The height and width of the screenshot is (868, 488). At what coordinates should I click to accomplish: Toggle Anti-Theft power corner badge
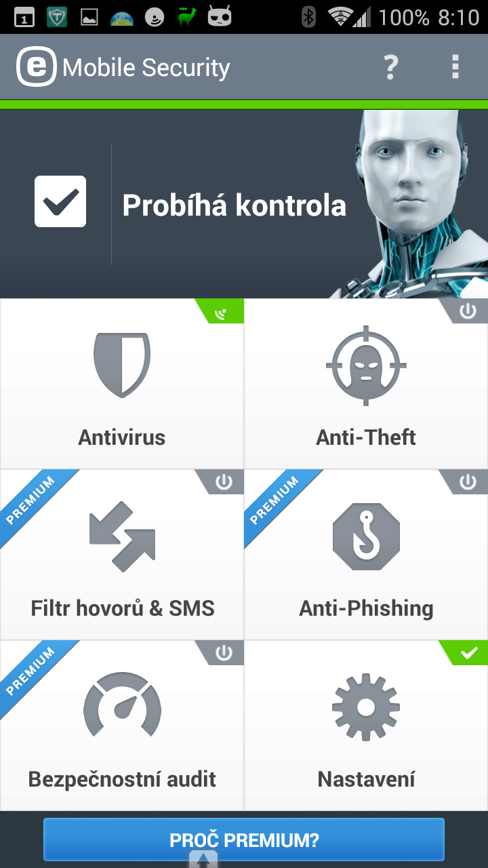tap(468, 311)
